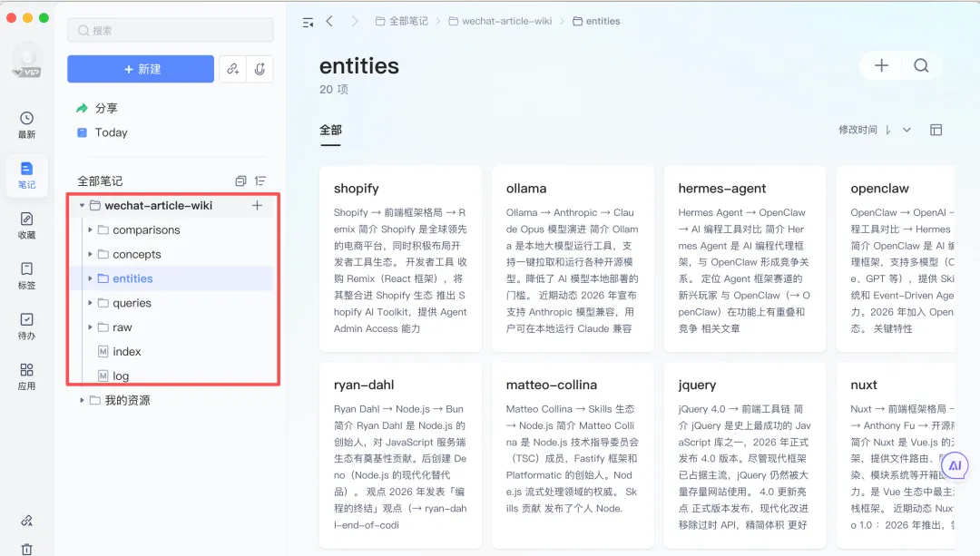The height and width of the screenshot is (556, 980).
Task: Open the 收藏 (favorites) sidebar section
Action: click(26, 225)
